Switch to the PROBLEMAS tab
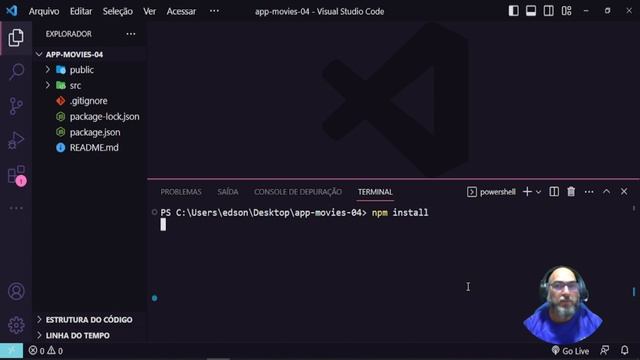Viewport: 640px width, 360px height. click(x=181, y=192)
